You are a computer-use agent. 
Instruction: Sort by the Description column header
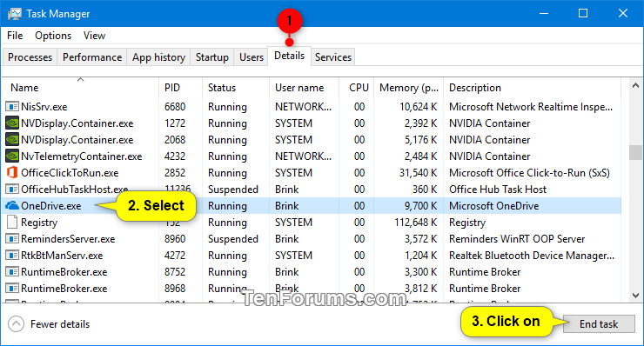pyautogui.click(x=533, y=88)
